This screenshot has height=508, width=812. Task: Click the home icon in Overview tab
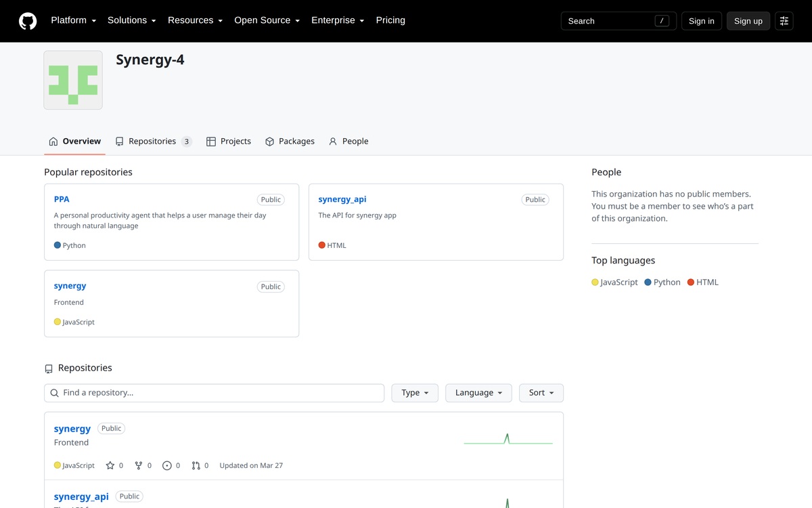pyautogui.click(x=53, y=142)
